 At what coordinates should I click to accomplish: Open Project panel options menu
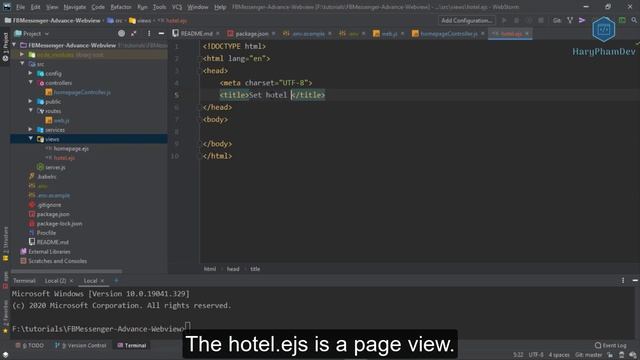[x=149, y=33]
